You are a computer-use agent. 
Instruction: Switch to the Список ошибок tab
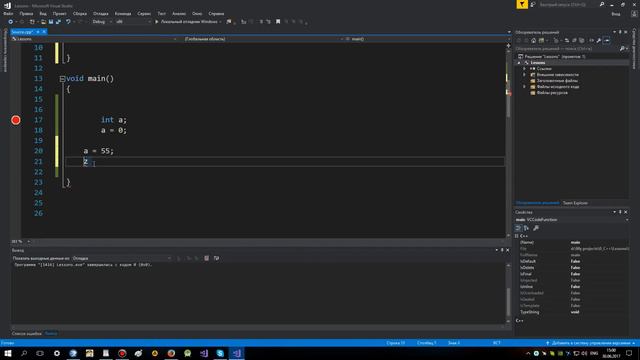pos(27,333)
